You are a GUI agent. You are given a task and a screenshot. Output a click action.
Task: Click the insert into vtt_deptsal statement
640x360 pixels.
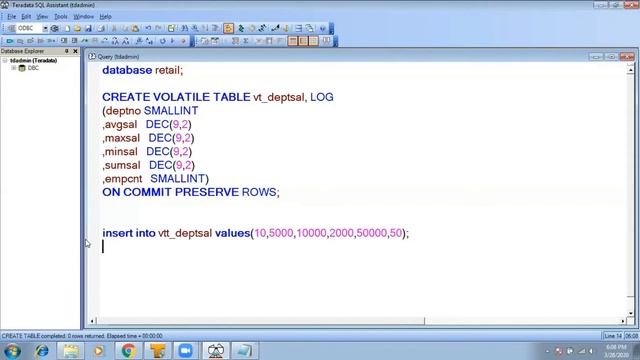click(256, 233)
